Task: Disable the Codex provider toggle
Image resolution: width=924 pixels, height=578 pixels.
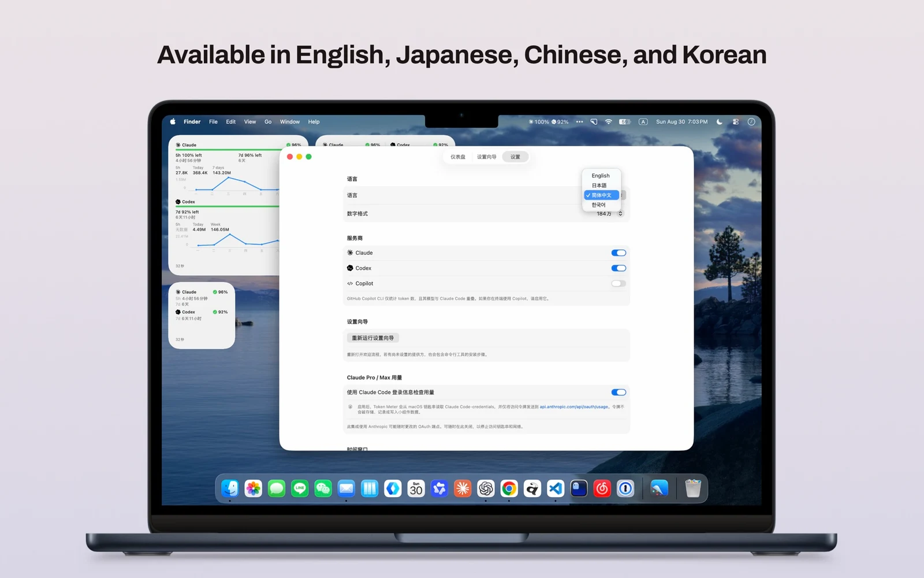Action: [x=619, y=268]
